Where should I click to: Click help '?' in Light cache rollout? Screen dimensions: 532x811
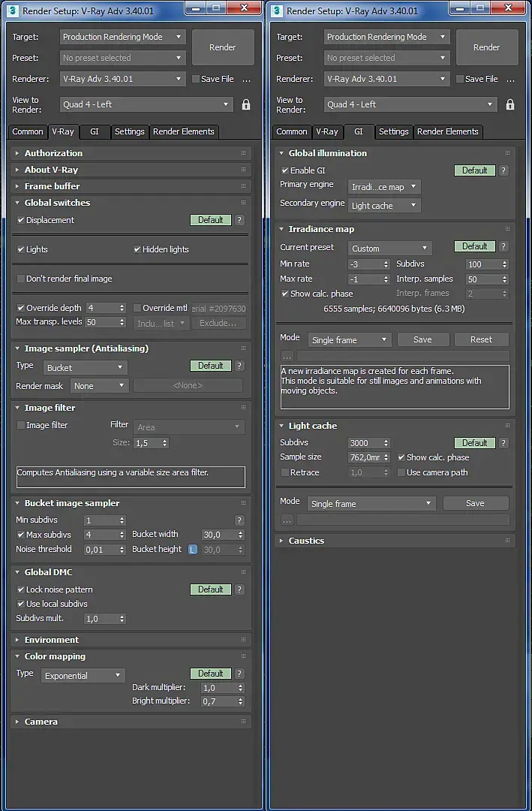coord(503,443)
